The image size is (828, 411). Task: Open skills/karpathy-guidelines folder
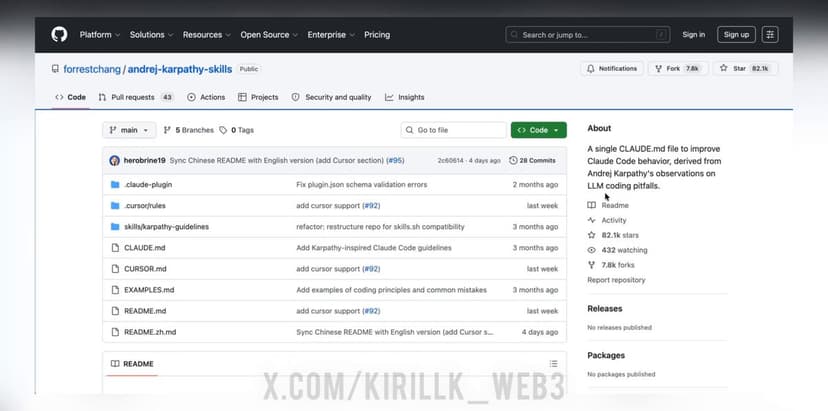[166, 227]
